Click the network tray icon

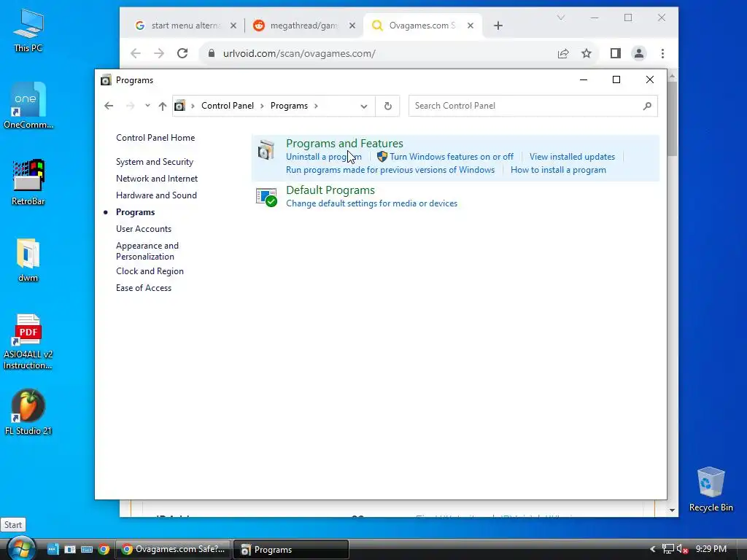[x=668, y=549]
